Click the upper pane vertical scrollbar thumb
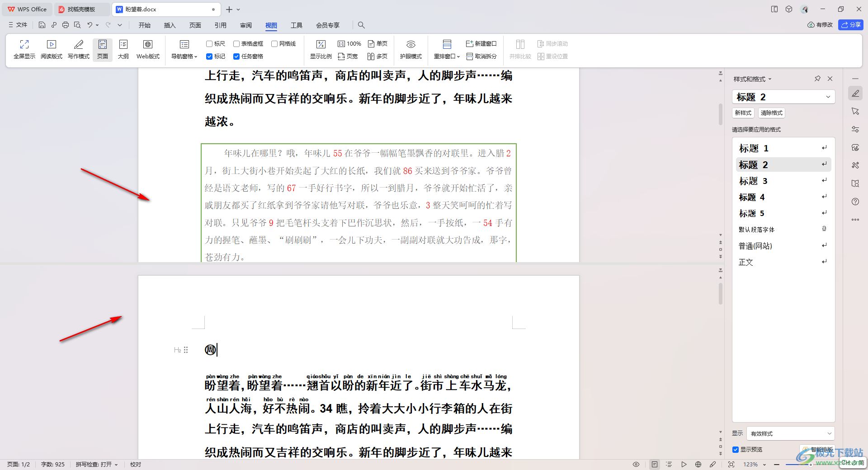 [720, 114]
